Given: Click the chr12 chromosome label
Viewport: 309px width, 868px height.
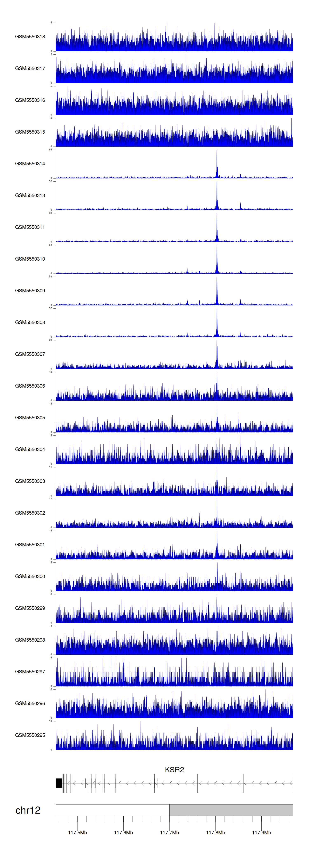Looking at the screenshot, I should (x=28, y=810).
